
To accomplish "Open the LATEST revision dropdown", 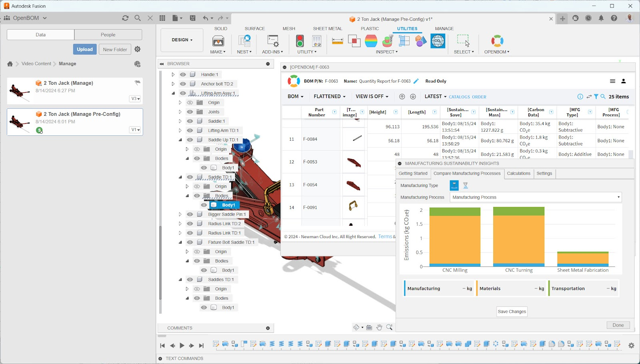I will pyautogui.click(x=436, y=97).
